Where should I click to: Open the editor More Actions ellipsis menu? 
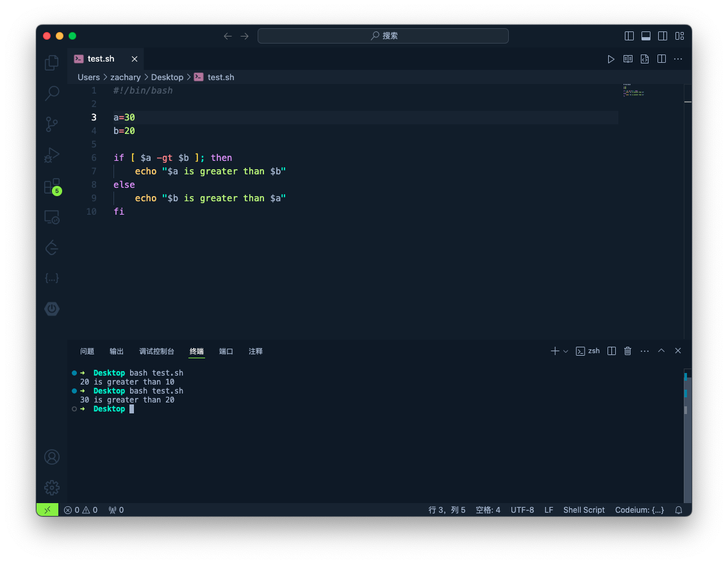678,59
